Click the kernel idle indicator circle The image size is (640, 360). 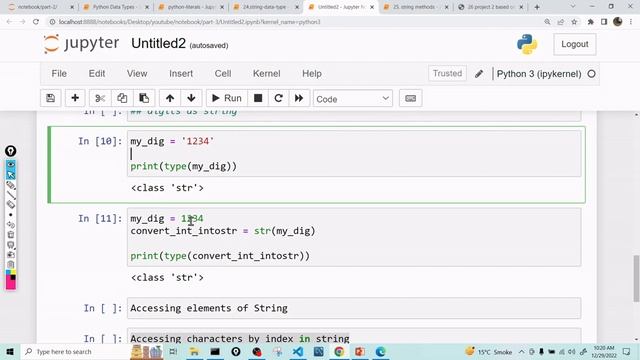point(591,74)
